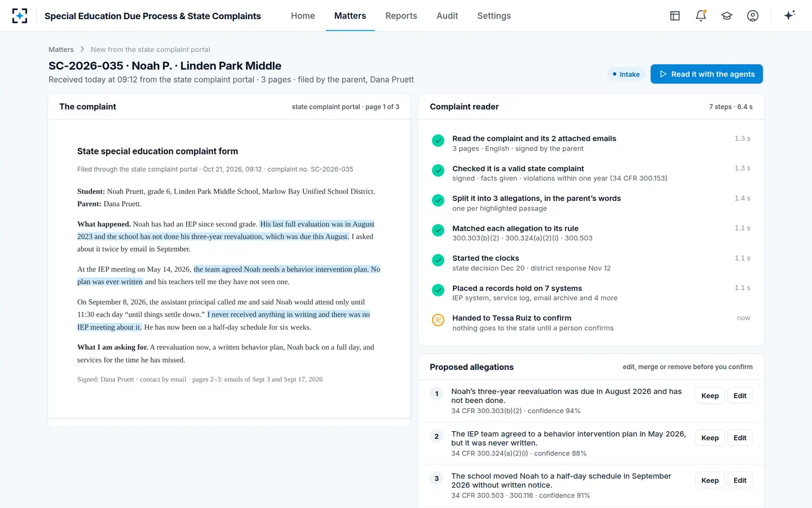Viewport: 812px width, 508px height.
Task: Keep allegation 2 about behavior intervention plan
Action: coord(710,437)
